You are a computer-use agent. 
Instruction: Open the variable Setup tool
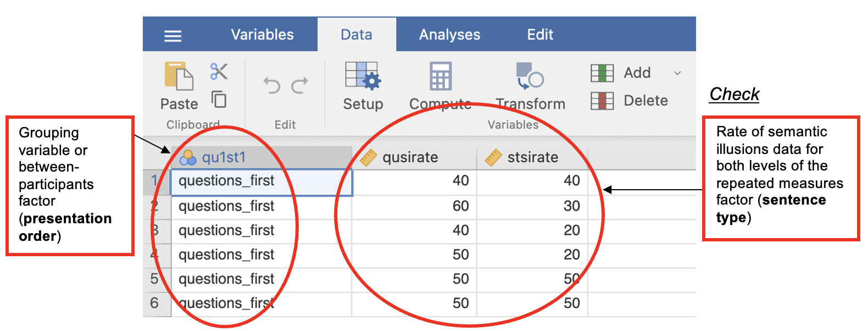click(363, 76)
